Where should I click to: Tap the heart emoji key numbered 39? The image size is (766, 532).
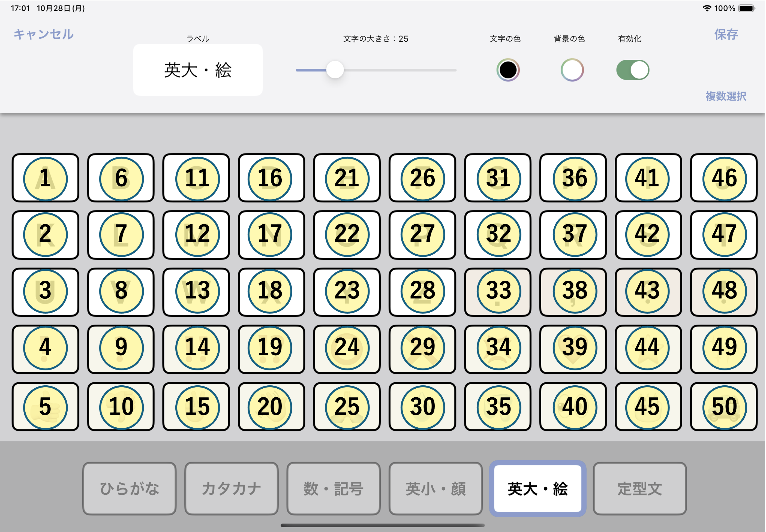pos(573,348)
